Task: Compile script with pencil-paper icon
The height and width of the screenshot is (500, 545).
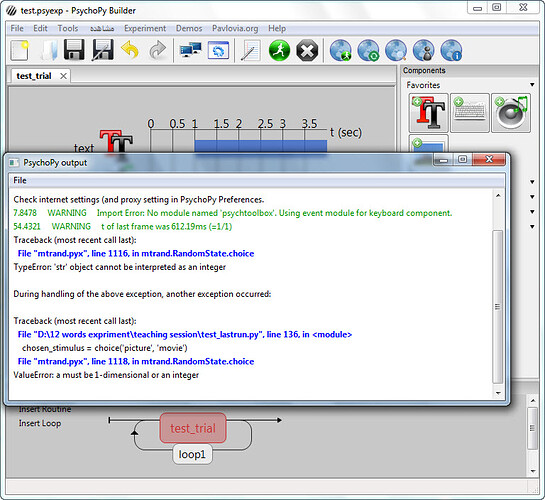Action: [250, 51]
